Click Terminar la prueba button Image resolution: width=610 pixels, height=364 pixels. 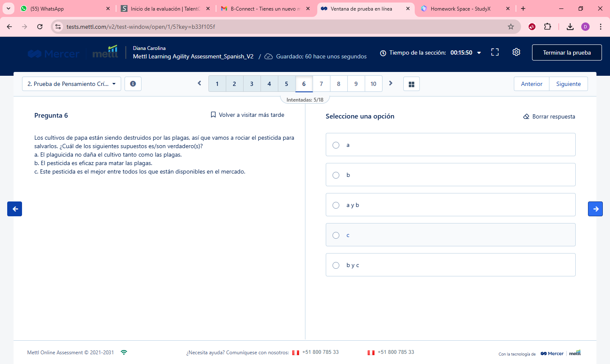[x=567, y=52]
